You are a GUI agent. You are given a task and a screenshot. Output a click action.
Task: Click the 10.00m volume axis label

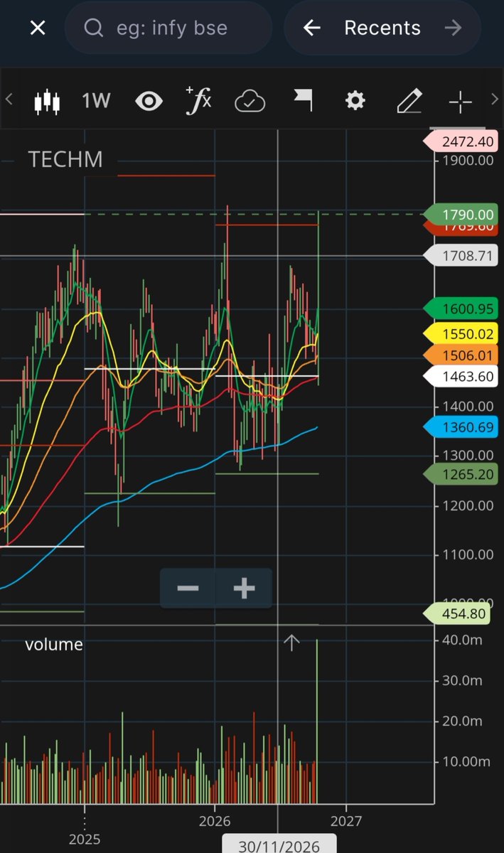click(x=466, y=761)
